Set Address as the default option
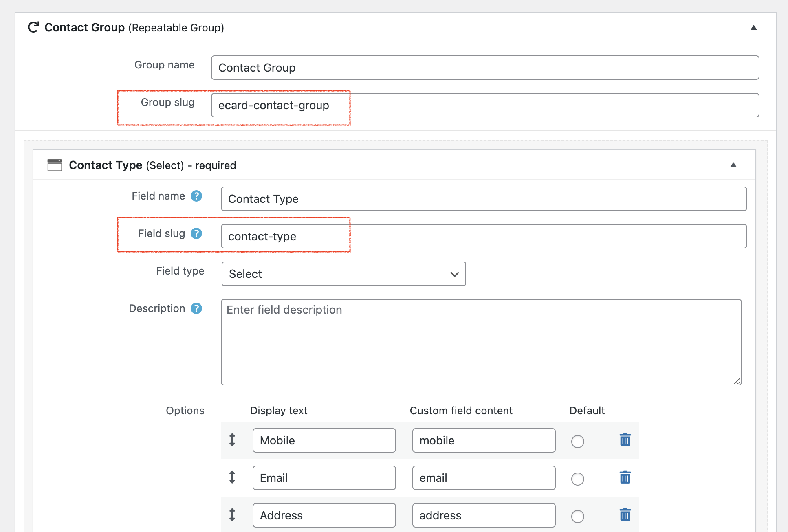The width and height of the screenshot is (788, 532). tap(578, 517)
